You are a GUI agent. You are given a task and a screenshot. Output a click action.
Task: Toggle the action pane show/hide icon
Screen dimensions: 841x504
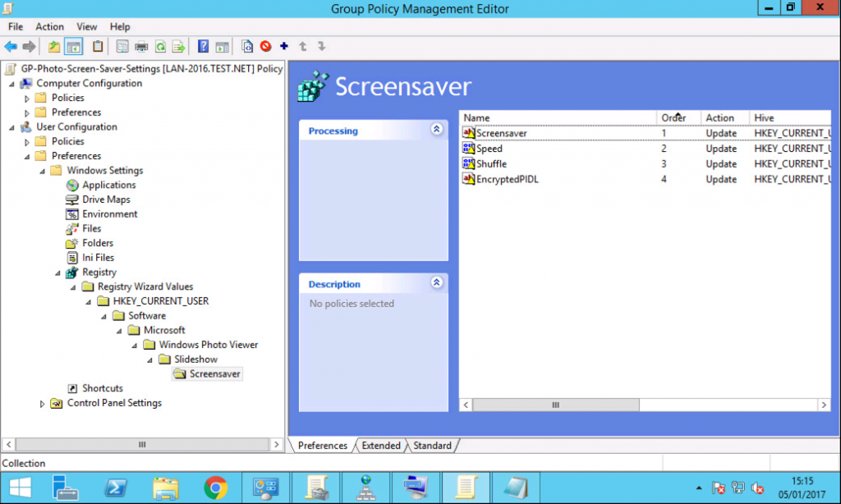pos(222,47)
